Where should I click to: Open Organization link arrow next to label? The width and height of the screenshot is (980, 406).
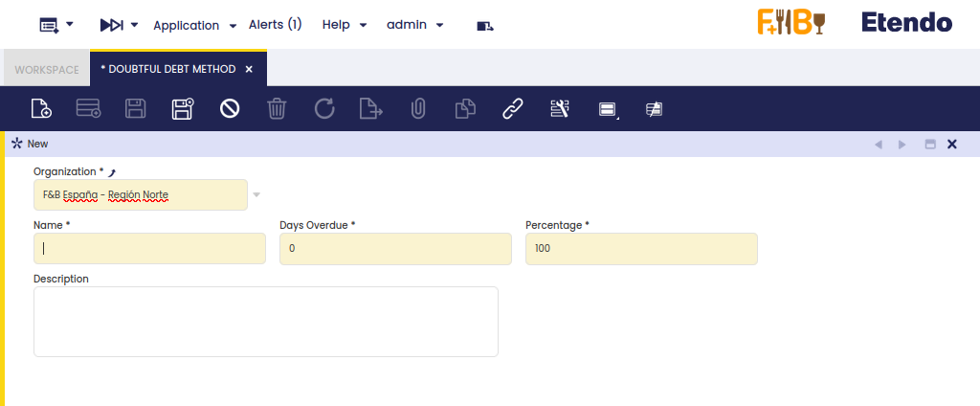coord(113,172)
